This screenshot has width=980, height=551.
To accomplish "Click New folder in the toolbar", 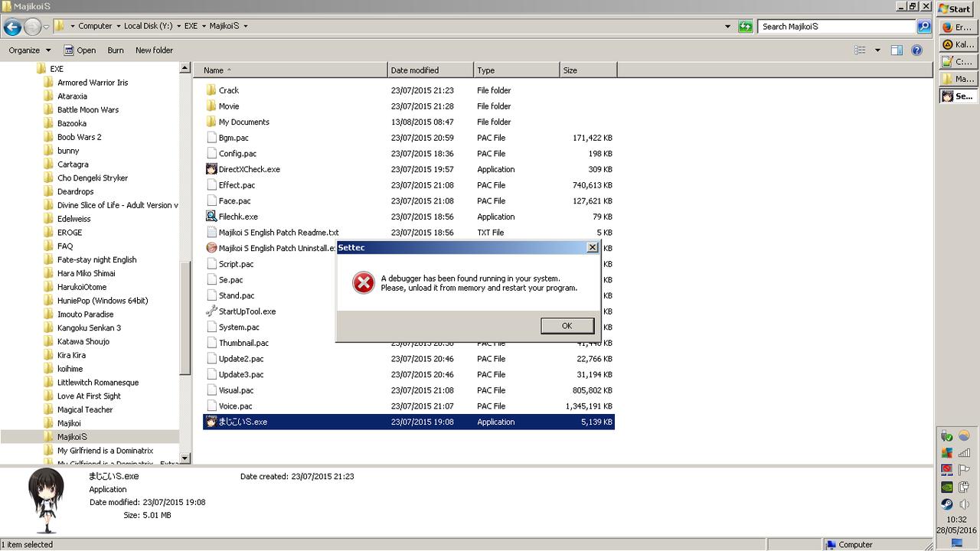I will [154, 51].
